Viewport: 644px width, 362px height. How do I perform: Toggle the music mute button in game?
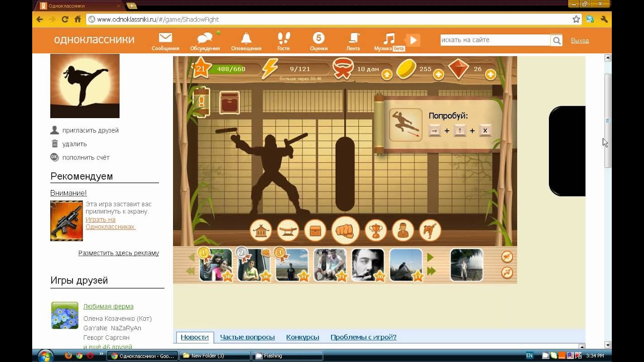click(507, 273)
